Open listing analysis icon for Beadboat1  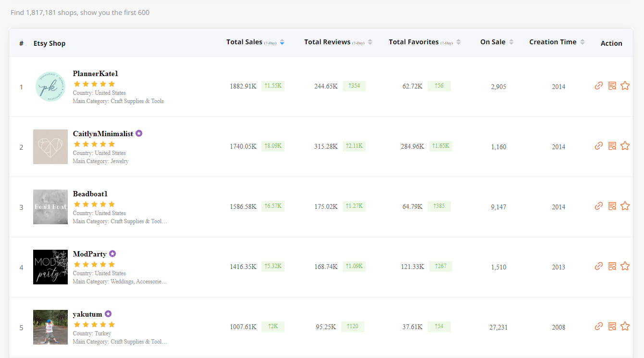coord(612,205)
